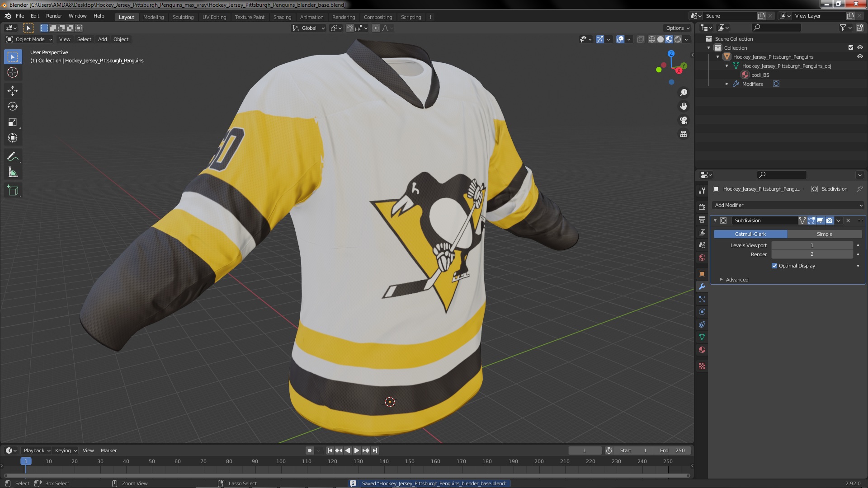
Task: Toggle proportional editing
Action: point(375,28)
